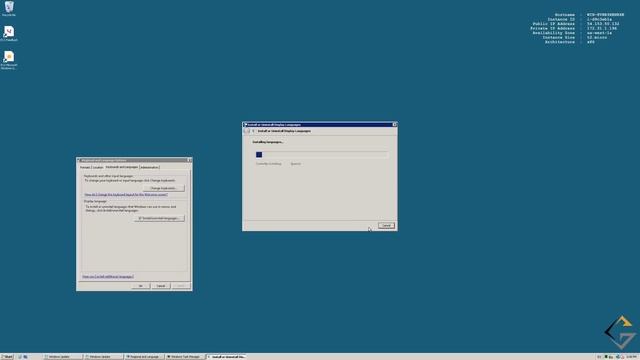Click Cancel in Region and Language dialog
Image resolution: width=640 pixels, height=360 pixels.
pos(161,286)
